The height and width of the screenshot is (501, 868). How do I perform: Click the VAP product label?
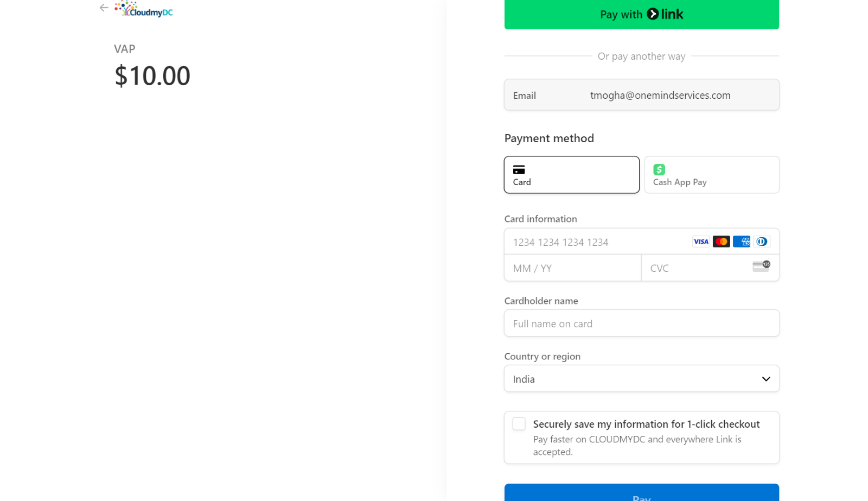pyautogui.click(x=124, y=49)
